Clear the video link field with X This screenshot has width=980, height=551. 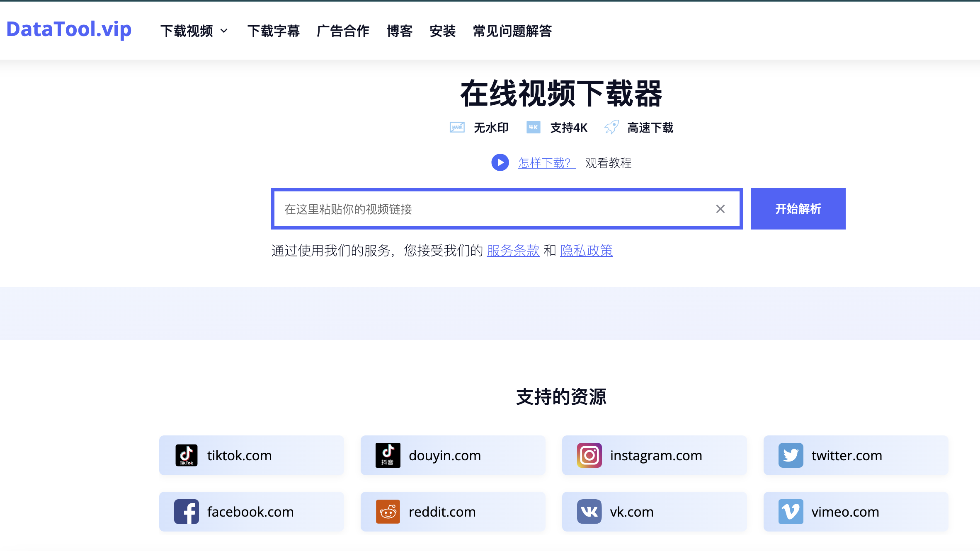[x=720, y=209]
